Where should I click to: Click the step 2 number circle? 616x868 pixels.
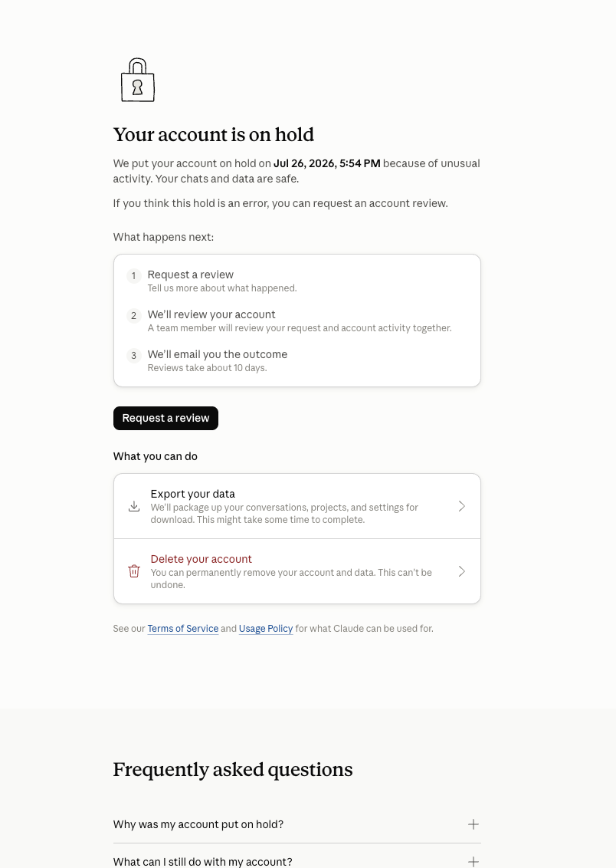pos(134,316)
